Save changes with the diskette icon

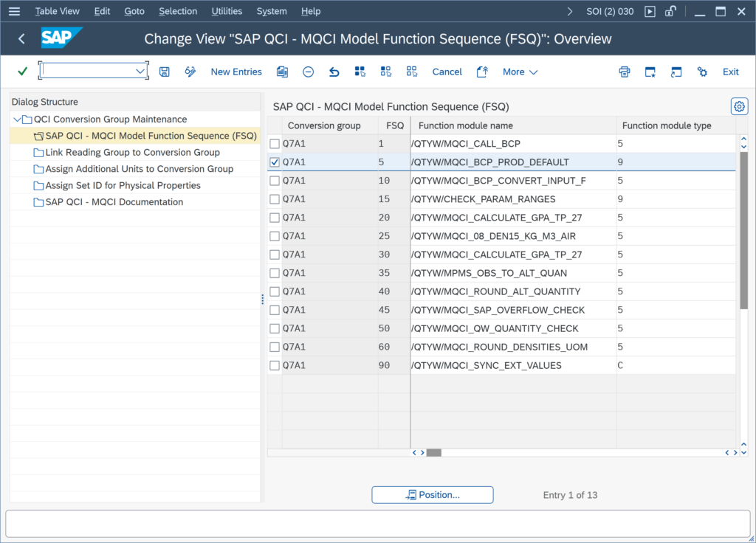click(x=165, y=72)
